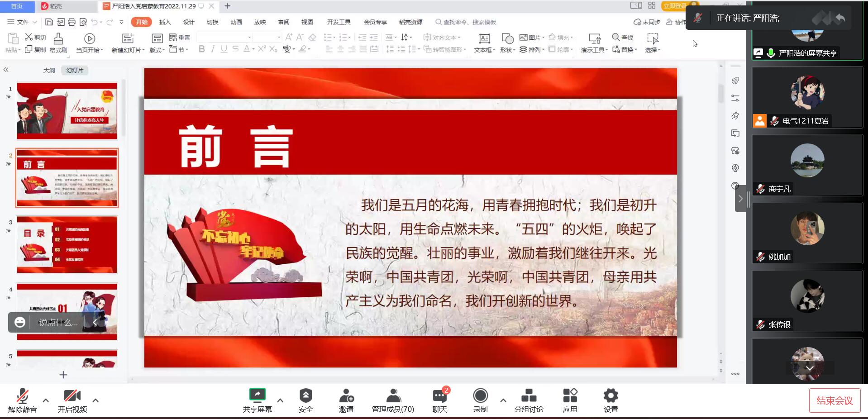Expand the arrow next to 解除静音

tap(46, 400)
